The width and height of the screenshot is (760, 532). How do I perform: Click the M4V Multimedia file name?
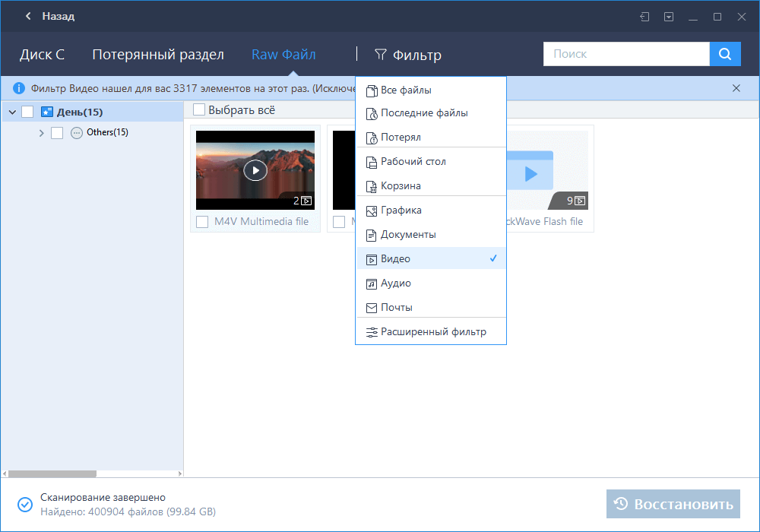point(261,221)
